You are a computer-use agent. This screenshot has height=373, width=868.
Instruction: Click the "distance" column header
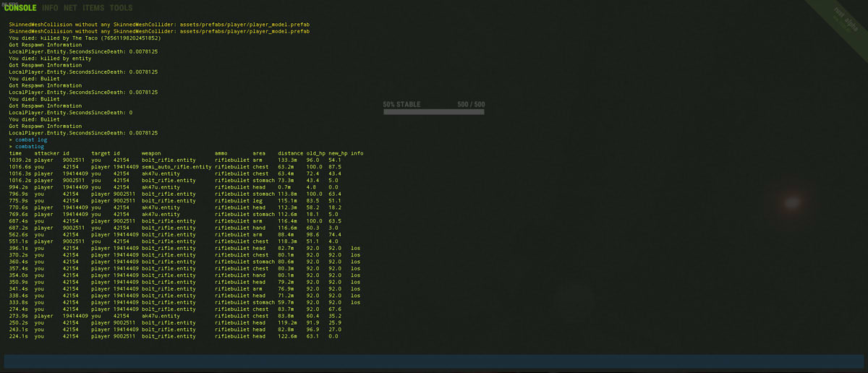click(x=290, y=153)
